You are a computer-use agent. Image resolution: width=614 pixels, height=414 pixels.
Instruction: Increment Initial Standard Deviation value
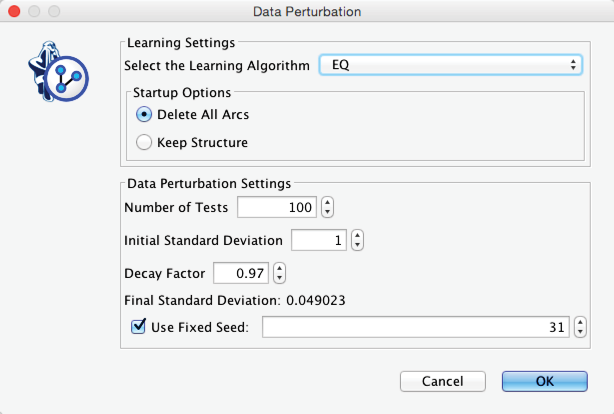(x=357, y=235)
